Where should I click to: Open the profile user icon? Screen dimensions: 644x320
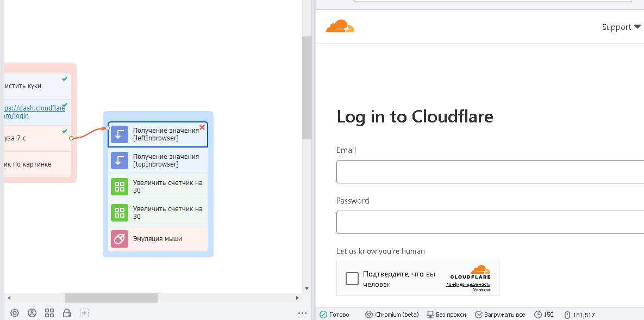pyautogui.click(x=32, y=313)
